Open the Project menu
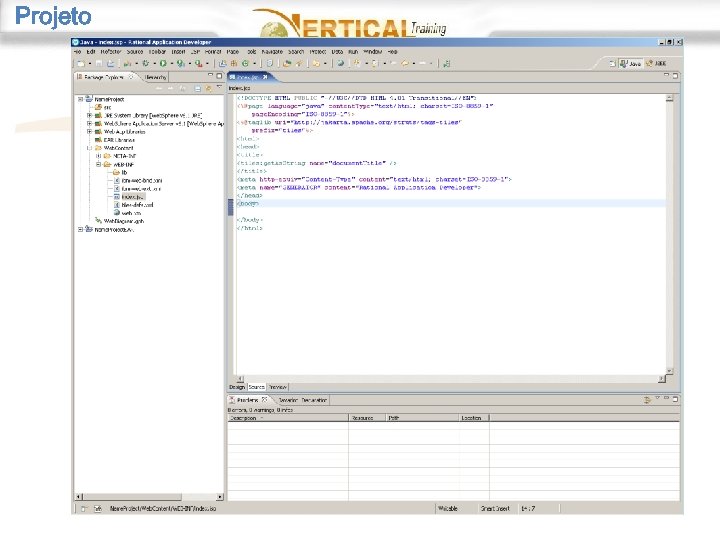The width and height of the screenshot is (720, 540). point(317,50)
